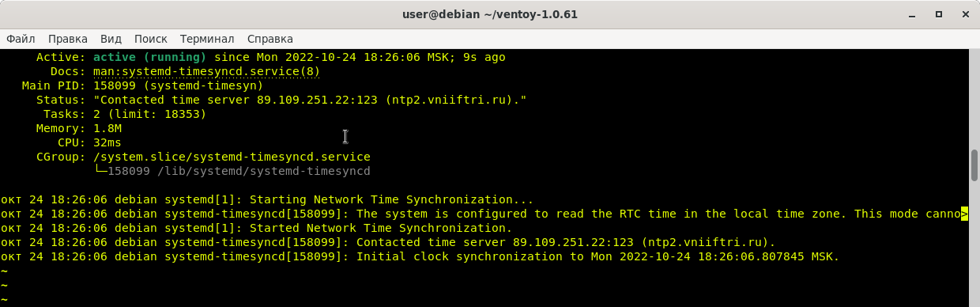
Task: Click the Initial clock synchronization log line
Action: (420, 256)
